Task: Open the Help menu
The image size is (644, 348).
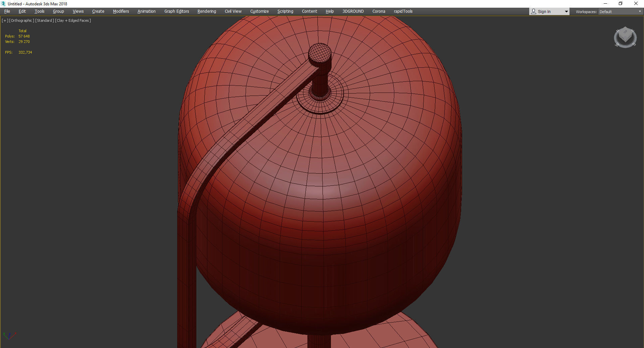Action: pyautogui.click(x=330, y=11)
